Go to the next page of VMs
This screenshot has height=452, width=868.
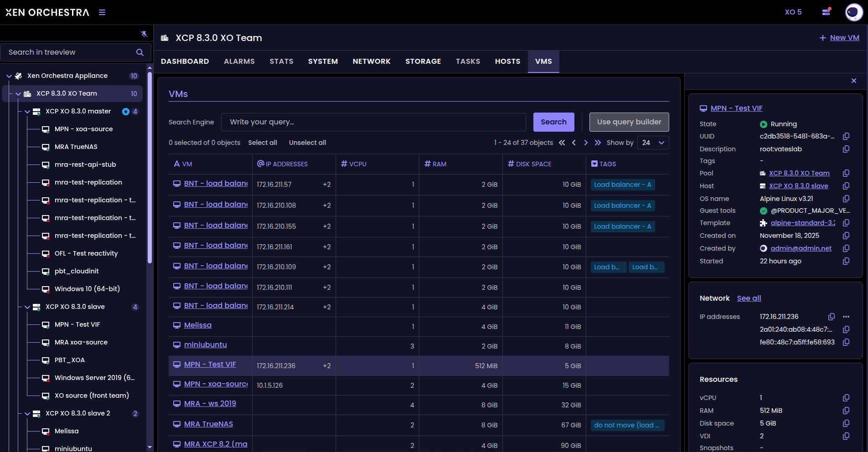pos(586,143)
